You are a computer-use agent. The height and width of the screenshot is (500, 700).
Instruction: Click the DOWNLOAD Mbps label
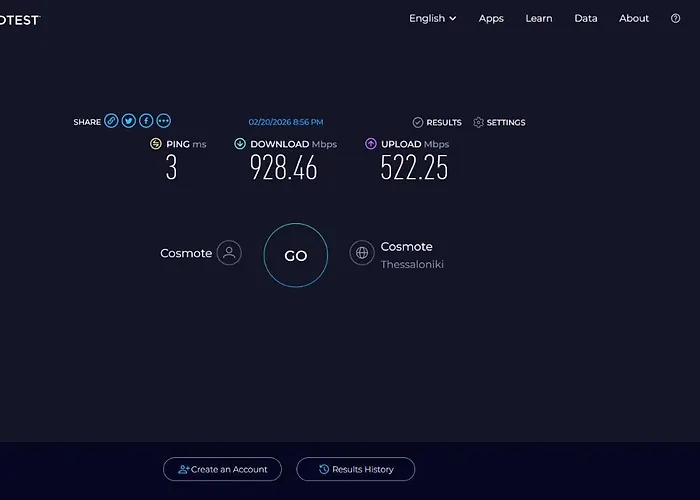pos(294,144)
